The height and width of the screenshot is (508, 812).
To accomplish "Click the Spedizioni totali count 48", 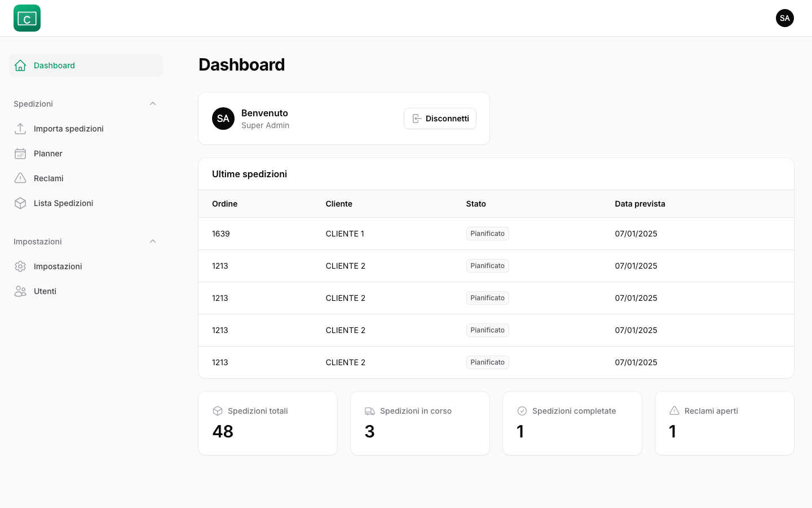I will 223,431.
